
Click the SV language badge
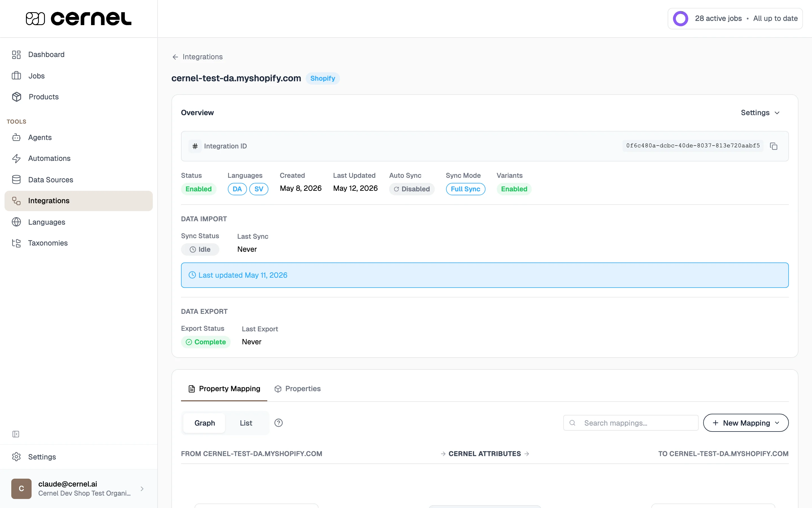click(259, 189)
